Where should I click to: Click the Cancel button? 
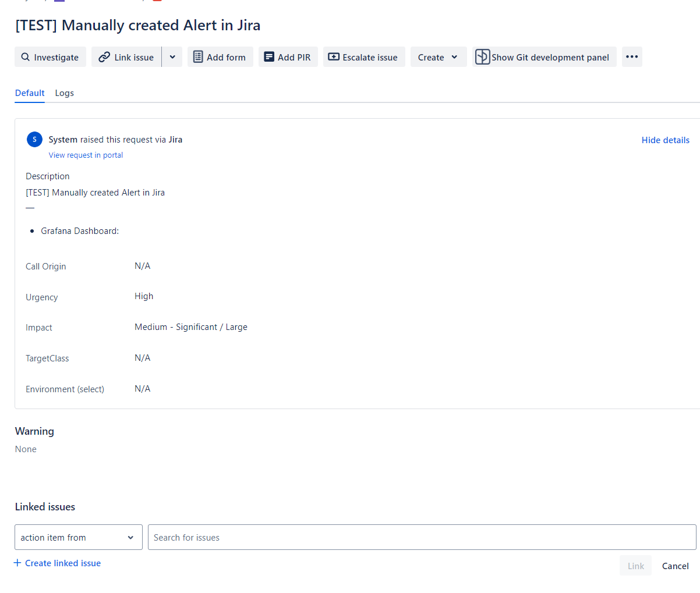click(x=676, y=566)
